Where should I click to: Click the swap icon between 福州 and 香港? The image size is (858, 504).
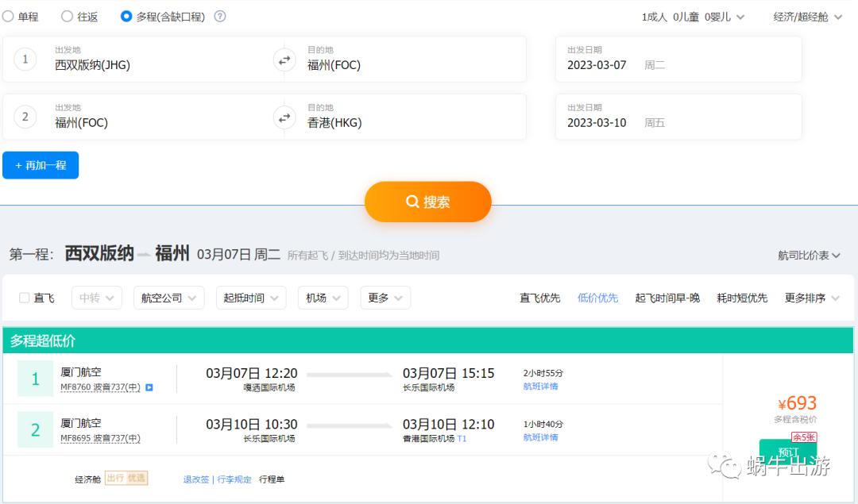284,117
